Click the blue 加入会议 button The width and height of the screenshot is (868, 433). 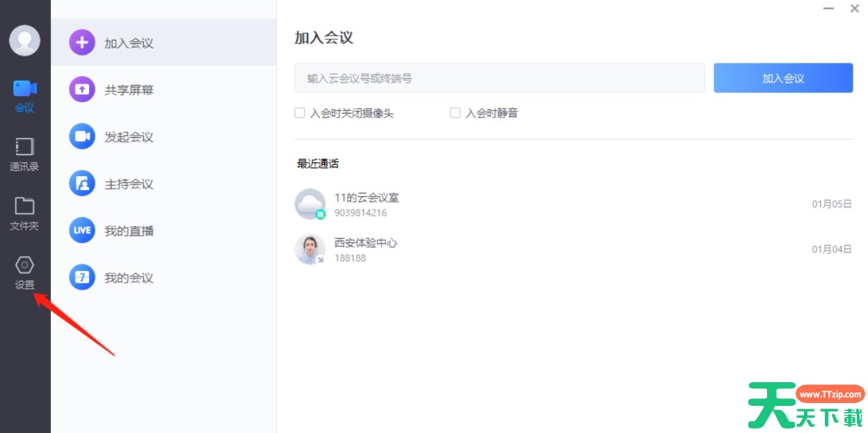[783, 78]
